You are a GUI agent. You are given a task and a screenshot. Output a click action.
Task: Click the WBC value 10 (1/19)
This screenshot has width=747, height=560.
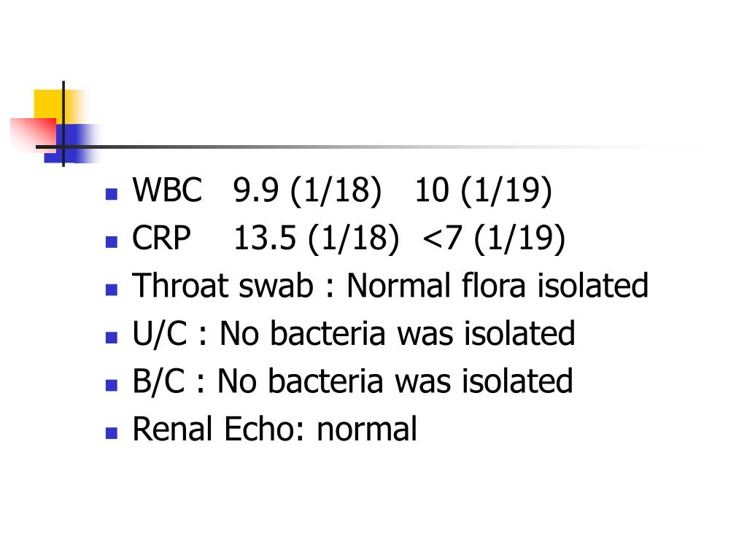[484, 191]
